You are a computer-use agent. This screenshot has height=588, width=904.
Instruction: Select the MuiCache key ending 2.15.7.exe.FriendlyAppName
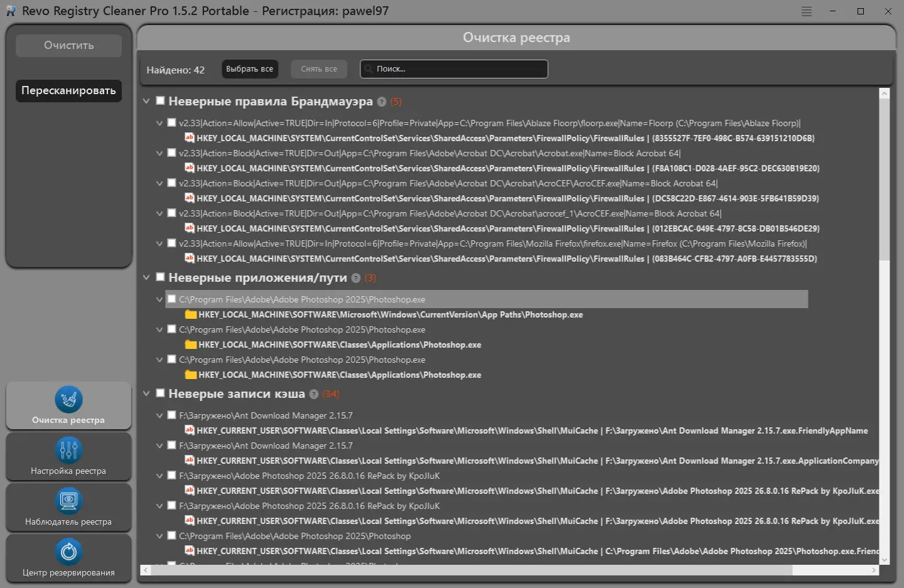point(532,430)
